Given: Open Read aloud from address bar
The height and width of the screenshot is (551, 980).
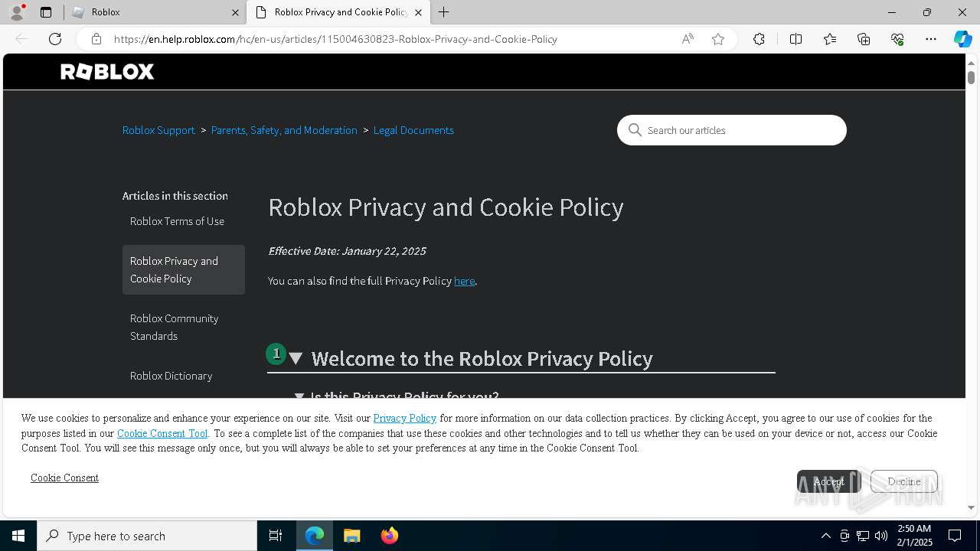Looking at the screenshot, I should point(688,39).
